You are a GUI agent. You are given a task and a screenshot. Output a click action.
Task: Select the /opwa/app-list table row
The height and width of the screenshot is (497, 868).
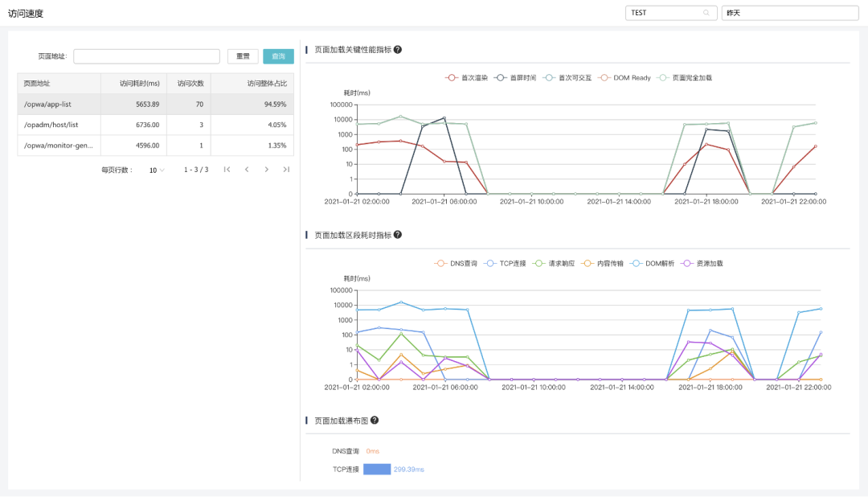pos(156,105)
